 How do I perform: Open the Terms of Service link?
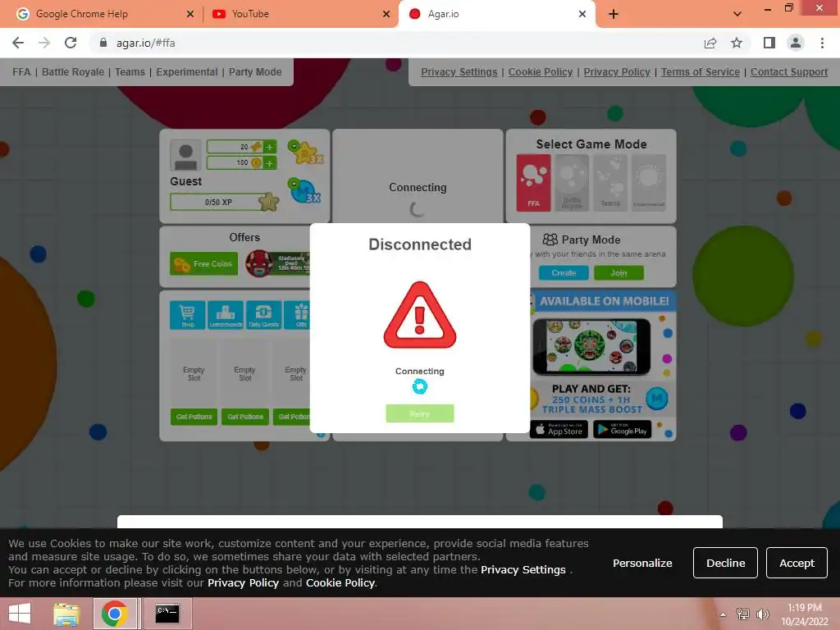coord(701,72)
